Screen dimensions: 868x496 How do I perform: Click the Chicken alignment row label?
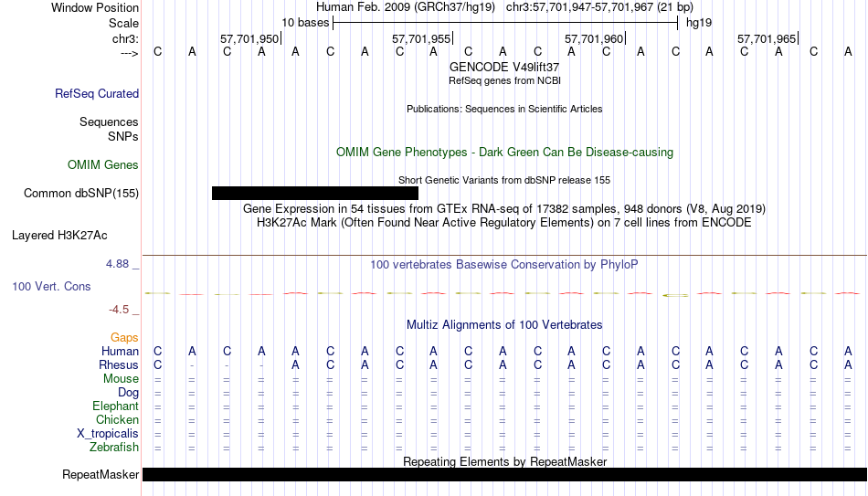[117, 420]
